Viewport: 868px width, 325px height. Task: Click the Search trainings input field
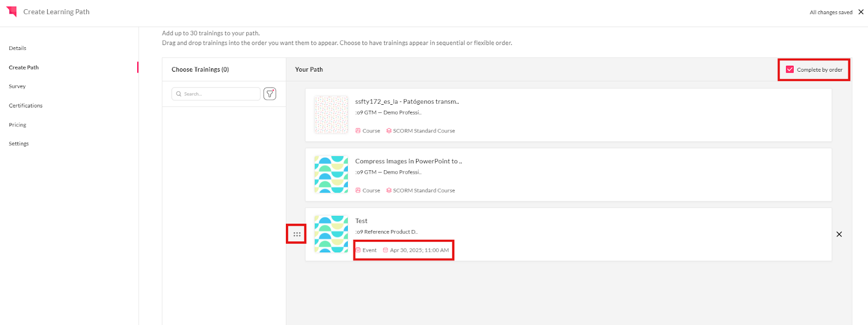pos(216,94)
